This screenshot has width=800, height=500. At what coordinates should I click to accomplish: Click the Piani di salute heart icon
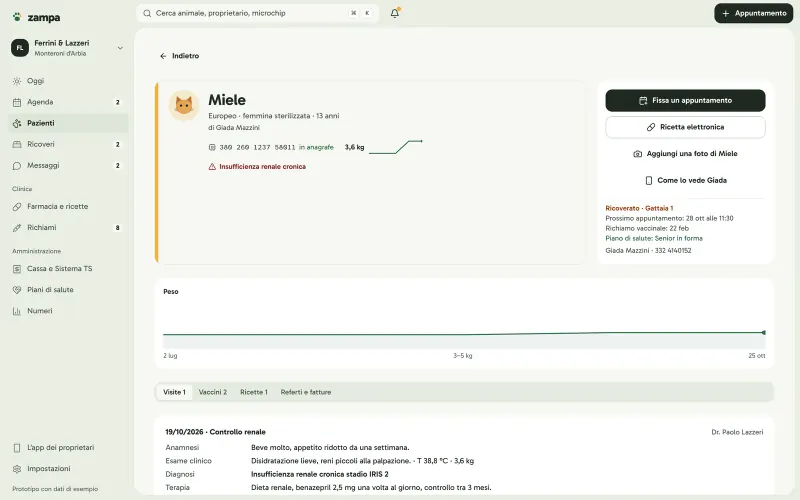pyautogui.click(x=17, y=290)
